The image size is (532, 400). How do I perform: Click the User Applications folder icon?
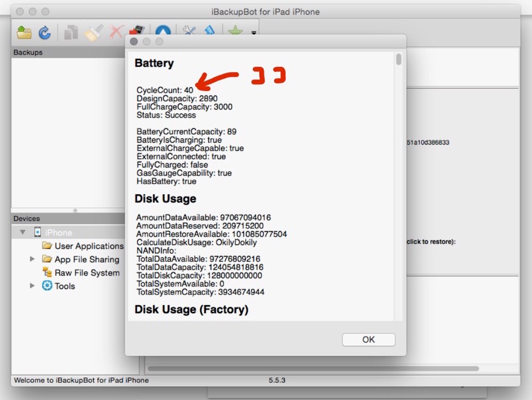47,245
